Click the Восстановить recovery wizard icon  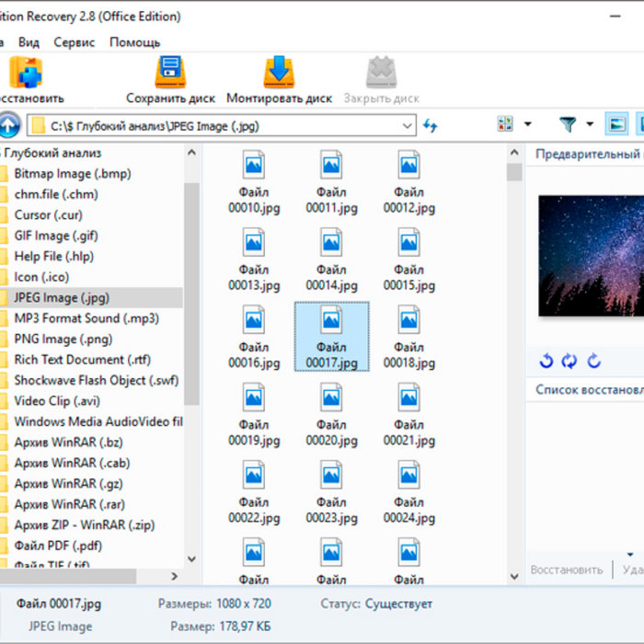tap(26, 74)
